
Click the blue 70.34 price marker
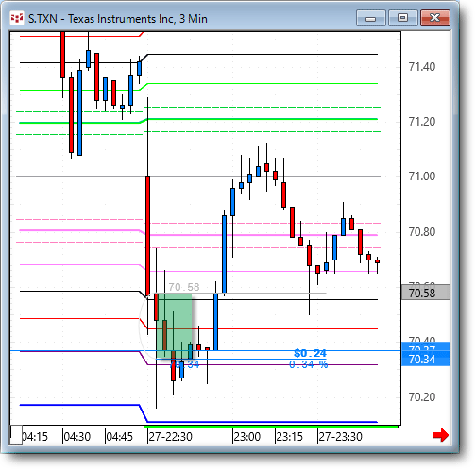click(x=426, y=359)
